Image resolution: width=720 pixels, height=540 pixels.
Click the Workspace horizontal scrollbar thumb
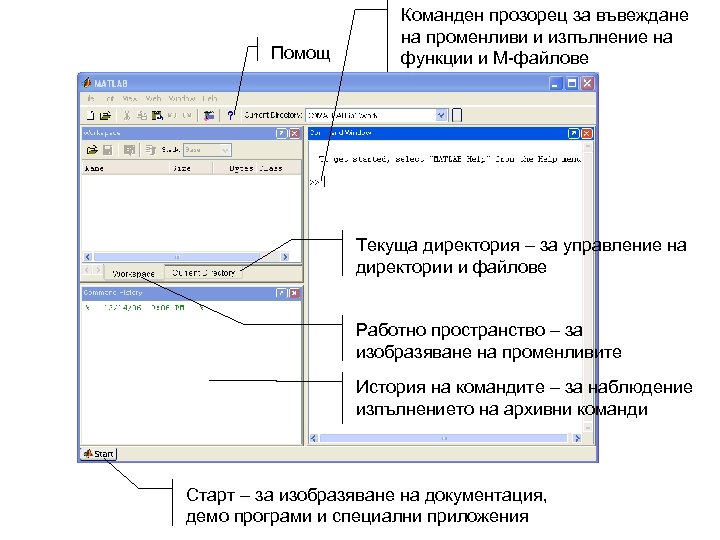[x=177, y=257]
